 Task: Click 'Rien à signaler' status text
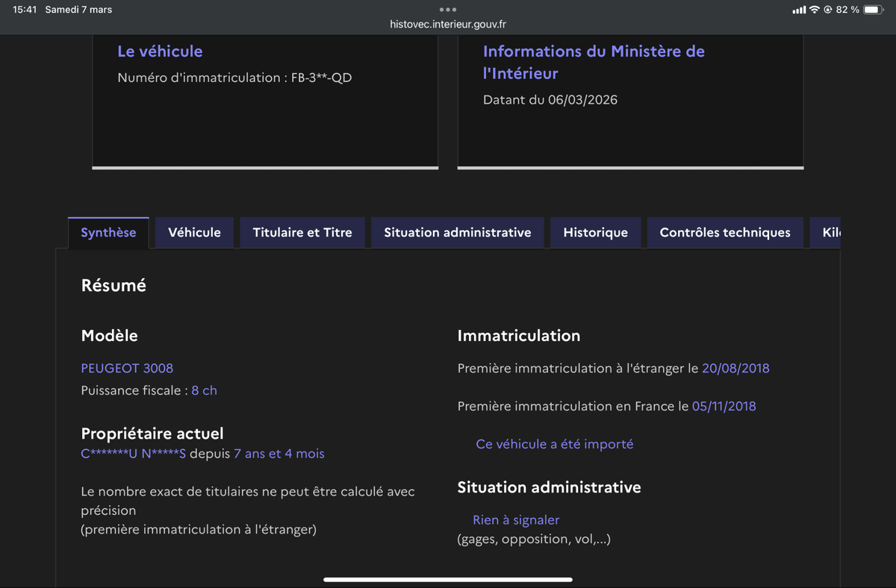point(516,520)
